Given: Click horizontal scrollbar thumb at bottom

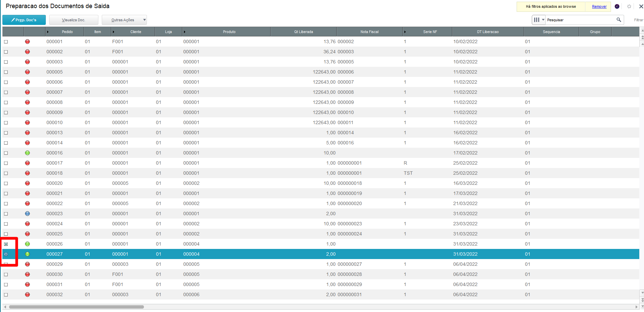Looking at the screenshot, I should [76, 307].
